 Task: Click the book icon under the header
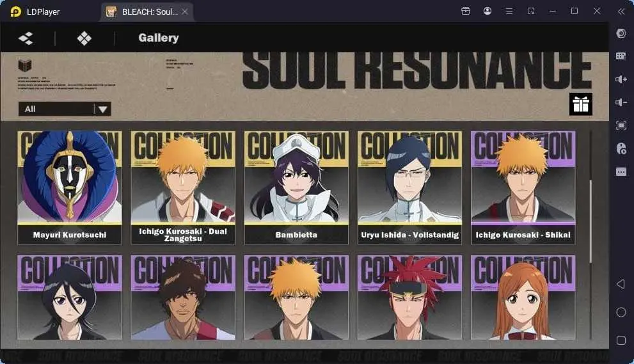pos(25,65)
